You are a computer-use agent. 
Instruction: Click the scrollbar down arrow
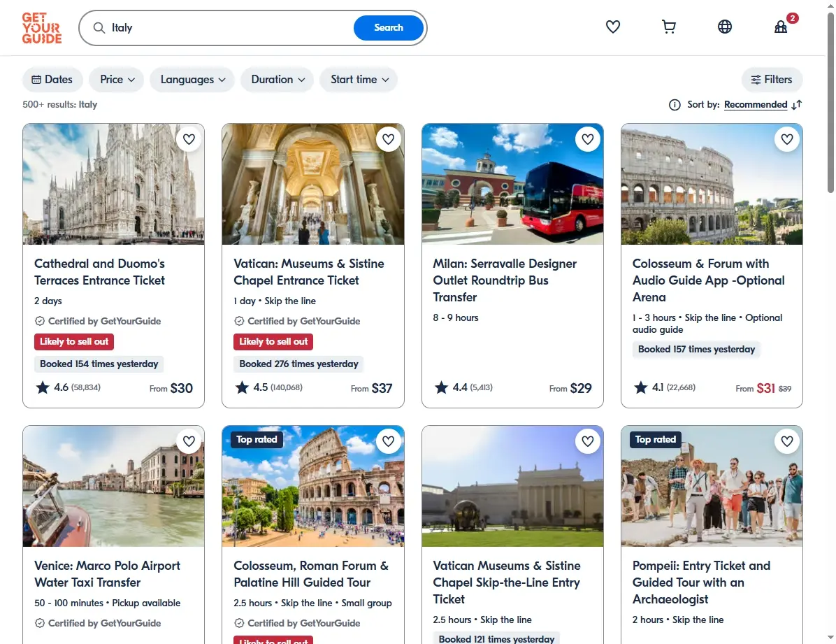(x=830, y=638)
